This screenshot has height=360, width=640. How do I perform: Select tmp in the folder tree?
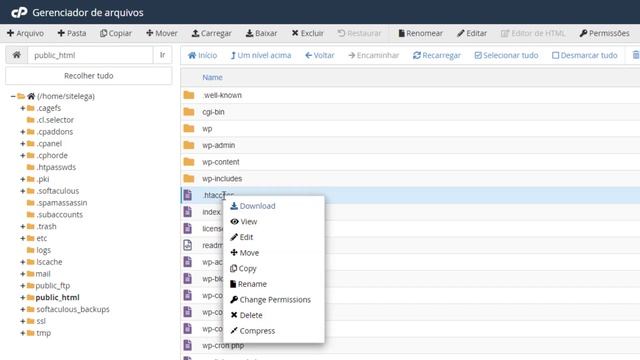point(43,333)
